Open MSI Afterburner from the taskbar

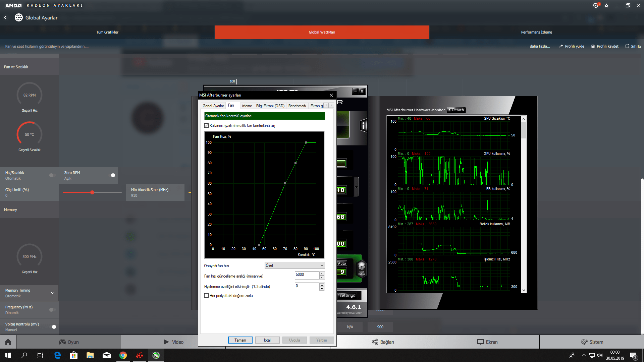tap(156, 355)
